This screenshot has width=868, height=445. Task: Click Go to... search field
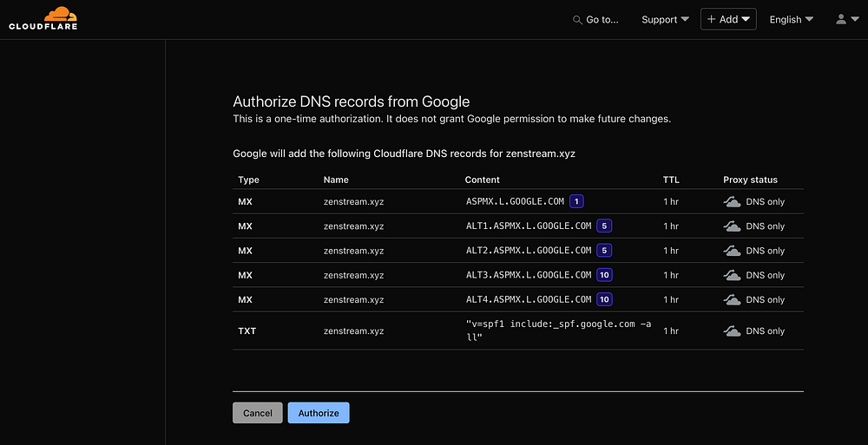(602, 20)
